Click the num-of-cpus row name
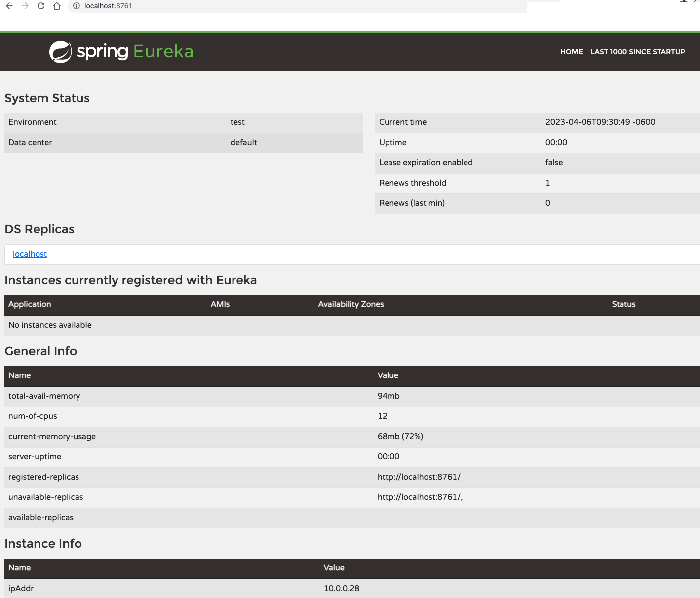This screenshot has height=598, width=700. (x=33, y=416)
